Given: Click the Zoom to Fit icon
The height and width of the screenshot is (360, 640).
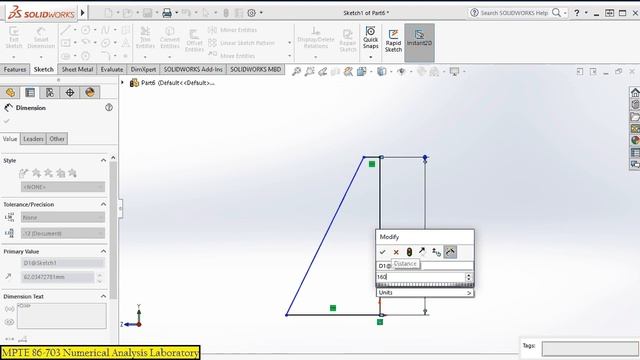Looking at the screenshot, I should pos(296,72).
